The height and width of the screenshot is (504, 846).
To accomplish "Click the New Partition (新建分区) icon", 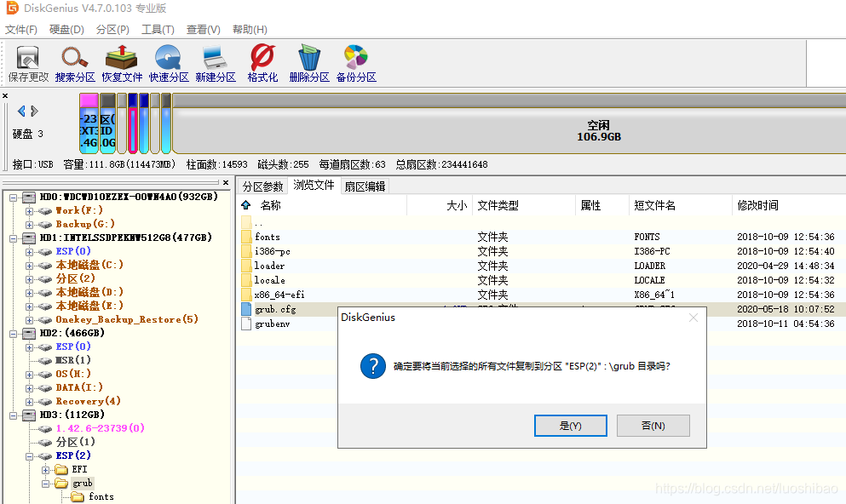I will coord(216,64).
